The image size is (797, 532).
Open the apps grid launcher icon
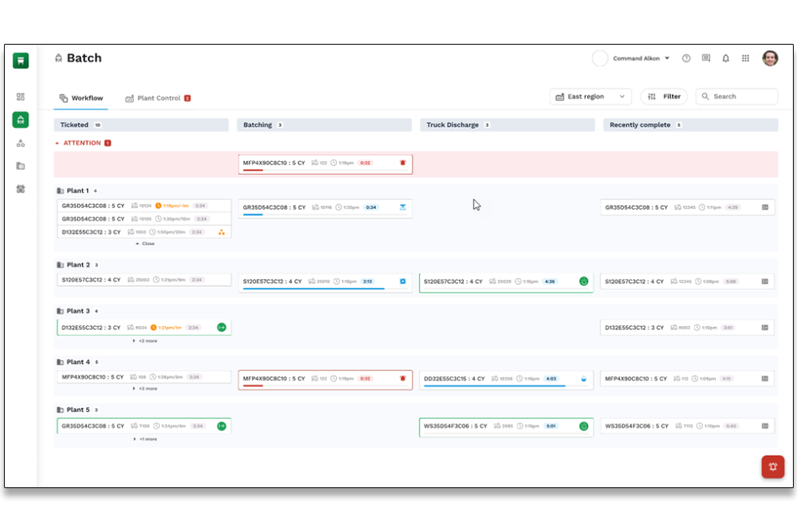pyautogui.click(x=746, y=59)
